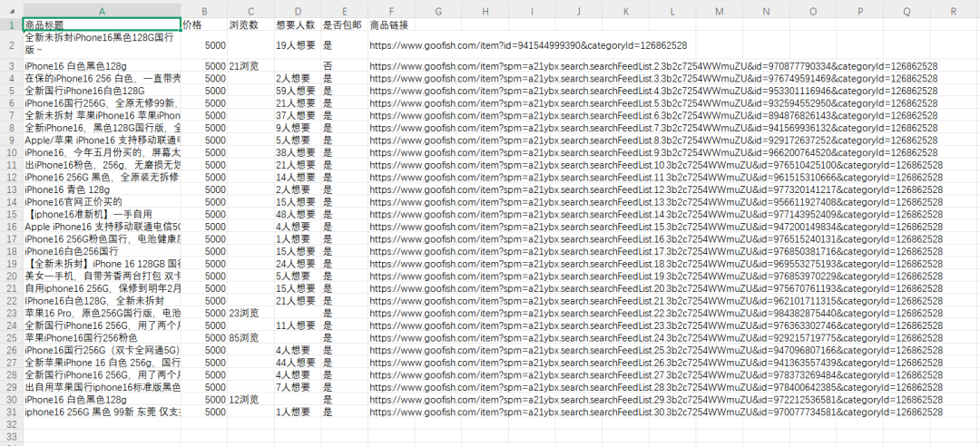Viewport: 980px width, 446px height.
Task: Select the 23浏览 cell
Action: pos(250,313)
